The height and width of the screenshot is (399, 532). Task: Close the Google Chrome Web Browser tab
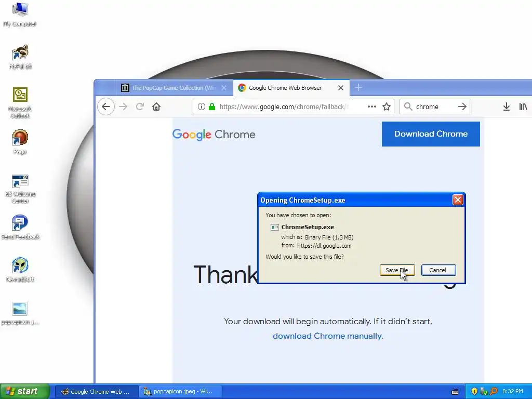341,87
